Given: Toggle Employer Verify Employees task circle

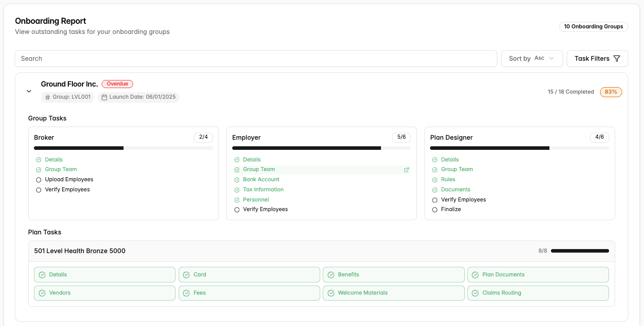Looking at the screenshot, I should [x=237, y=210].
